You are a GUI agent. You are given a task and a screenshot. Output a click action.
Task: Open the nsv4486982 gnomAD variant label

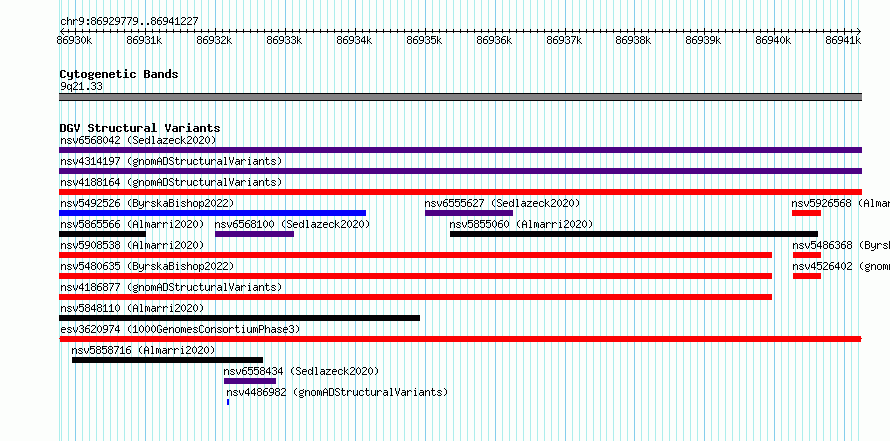click(x=337, y=392)
